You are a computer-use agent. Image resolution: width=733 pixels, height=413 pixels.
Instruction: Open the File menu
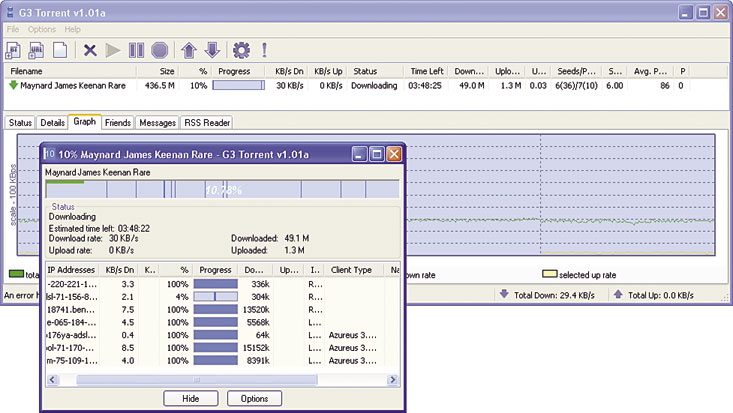point(13,29)
